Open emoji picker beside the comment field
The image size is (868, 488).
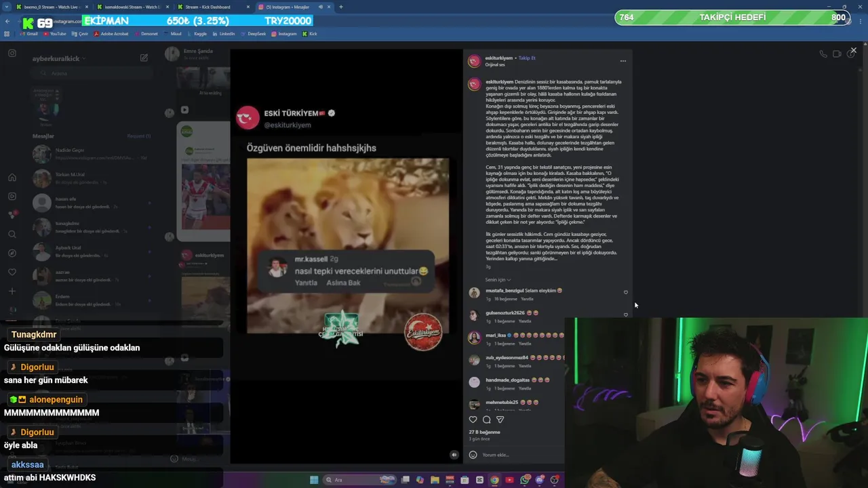coord(473,455)
